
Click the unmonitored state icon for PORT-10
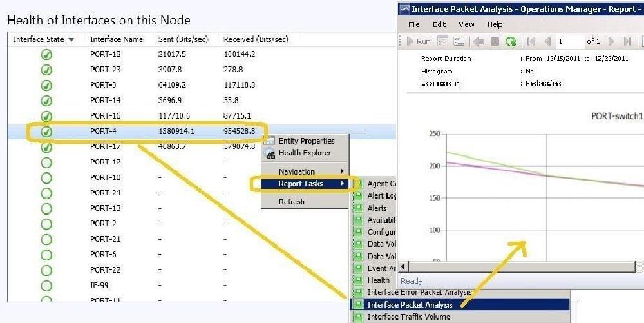(47, 177)
